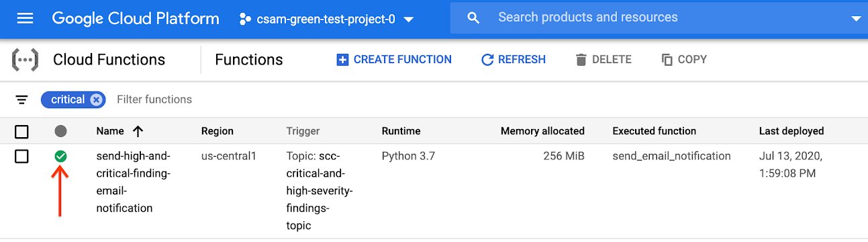The height and width of the screenshot is (242, 868).
Task: Expand the search bar dropdown arrow
Action: click(x=856, y=19)
